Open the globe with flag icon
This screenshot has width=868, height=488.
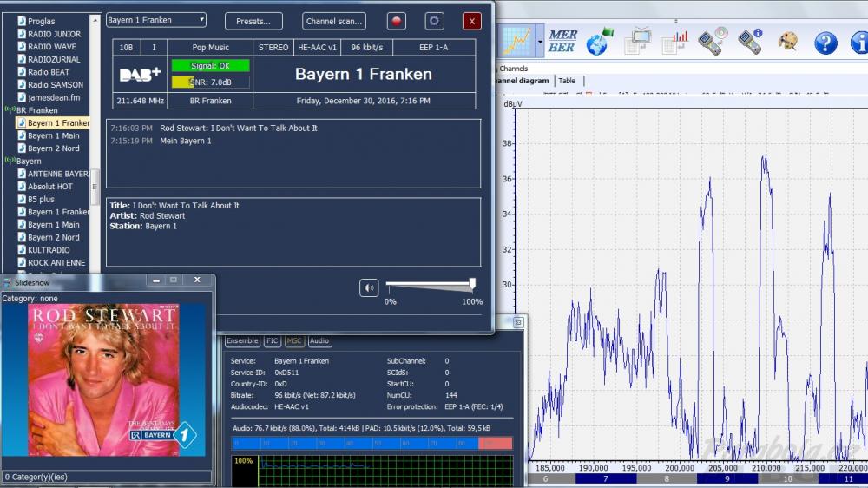[600, 42]
